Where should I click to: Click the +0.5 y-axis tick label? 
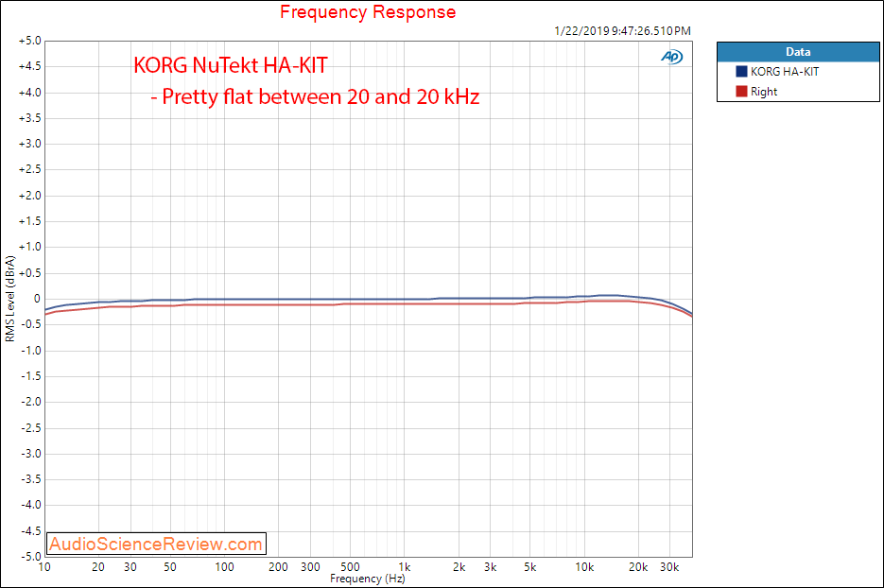click(30, 273)
